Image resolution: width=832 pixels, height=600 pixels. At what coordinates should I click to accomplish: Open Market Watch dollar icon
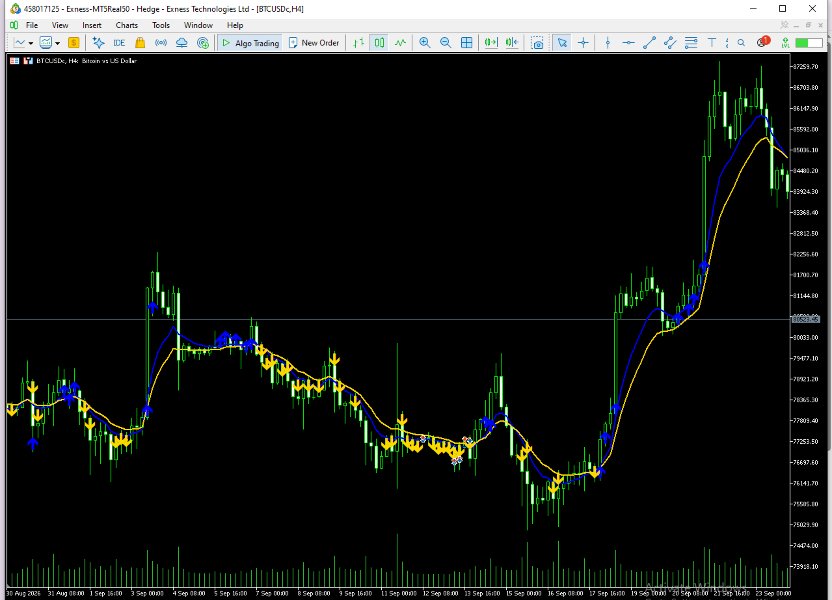pos(74,42)
